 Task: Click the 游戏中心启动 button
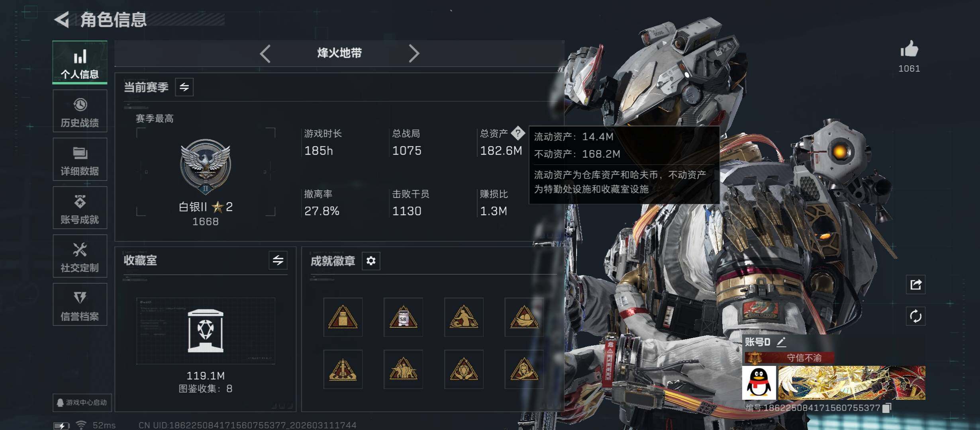[82, 403]
